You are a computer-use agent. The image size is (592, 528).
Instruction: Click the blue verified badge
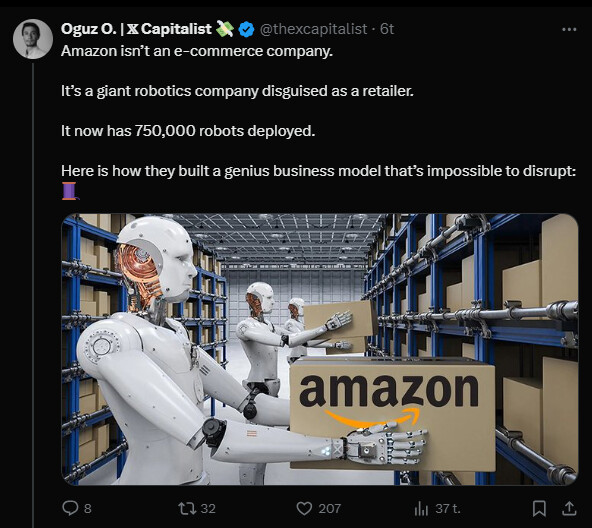247,29
